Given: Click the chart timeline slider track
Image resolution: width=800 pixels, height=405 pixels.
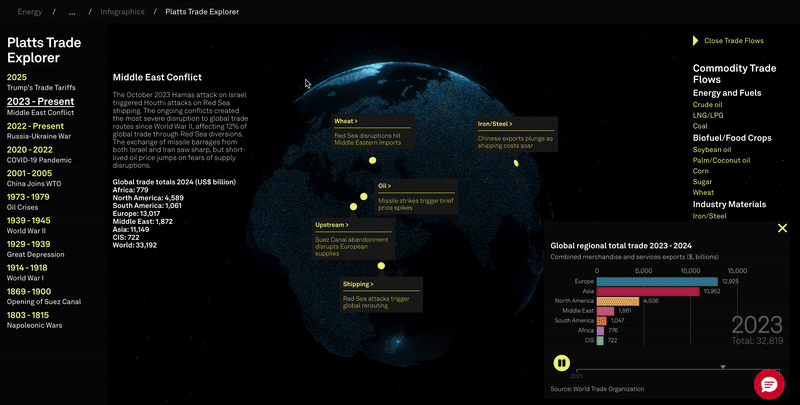Looking at the screenshot, I should coord(678,370).
